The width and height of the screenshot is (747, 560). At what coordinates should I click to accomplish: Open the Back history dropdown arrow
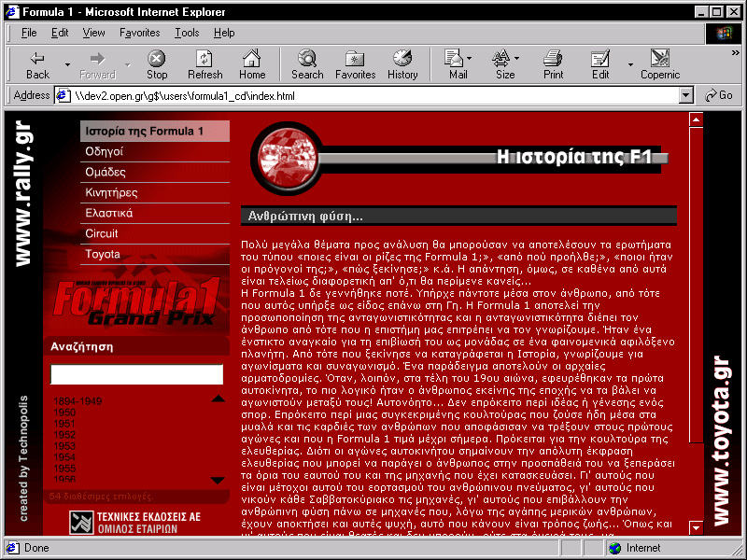67,64
